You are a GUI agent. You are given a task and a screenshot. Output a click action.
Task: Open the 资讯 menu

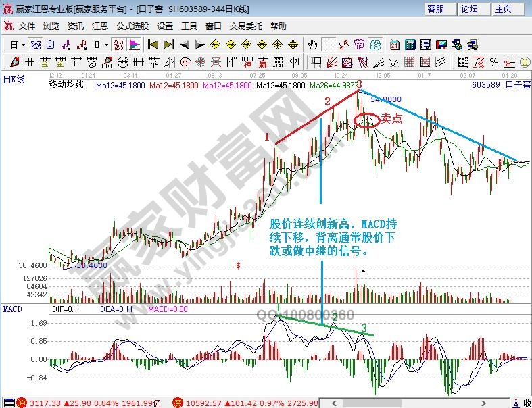pos(75,26)
